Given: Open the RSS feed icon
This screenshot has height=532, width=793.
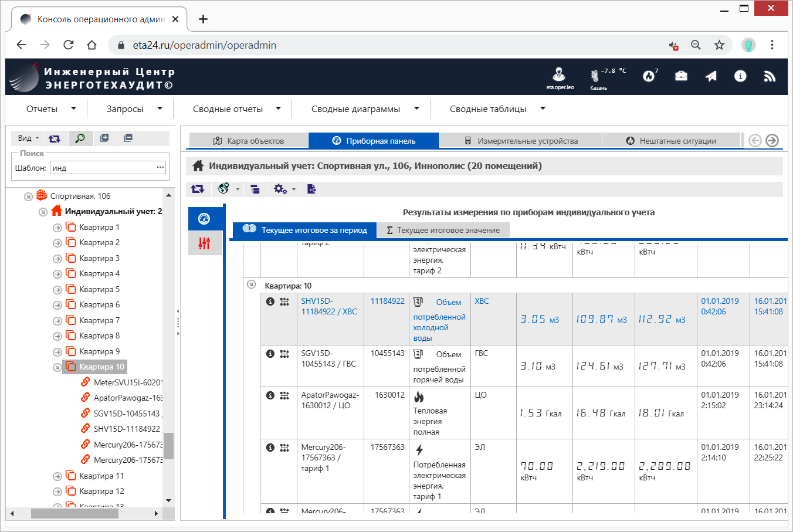Looking at the screenshot, I should point(770,76).
